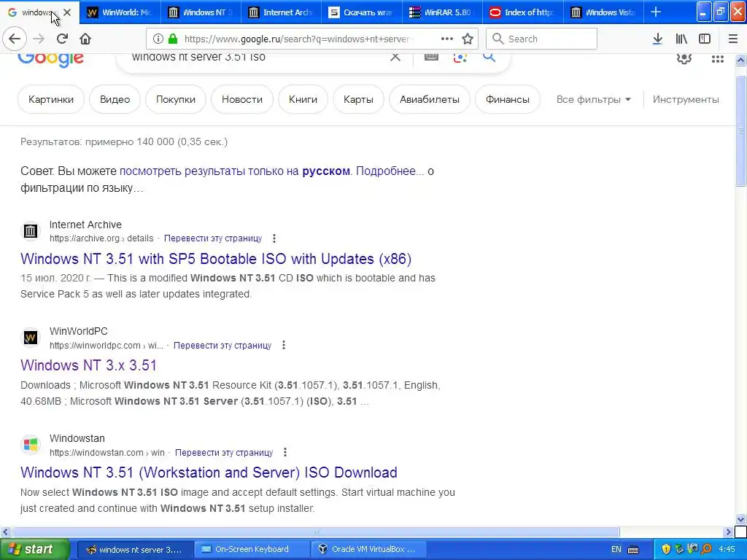Filter results by Финансы
Screen dimensions: 747x560
pos(508,99)
